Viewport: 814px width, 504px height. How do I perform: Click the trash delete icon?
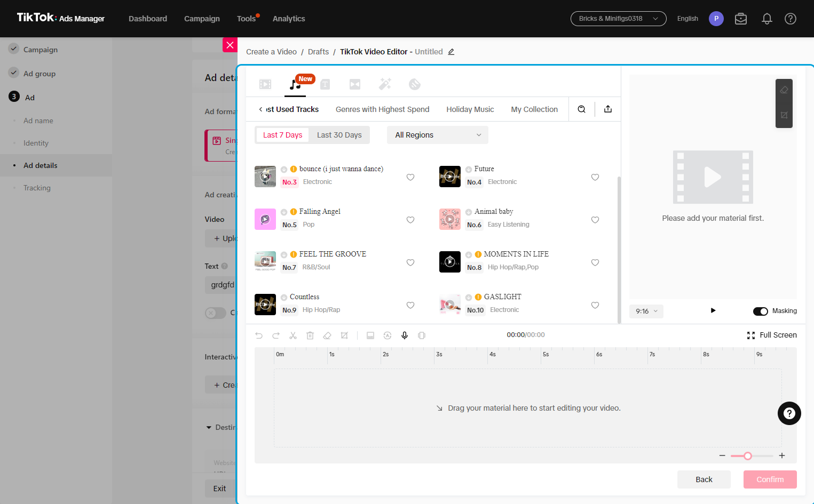tap(310, 335)
